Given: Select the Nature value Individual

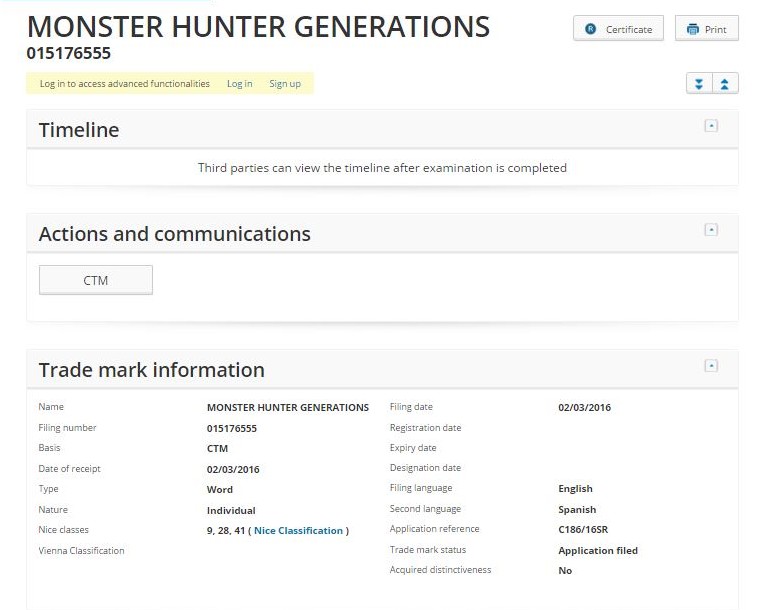Looking at the screenshot, I should 231,511.
